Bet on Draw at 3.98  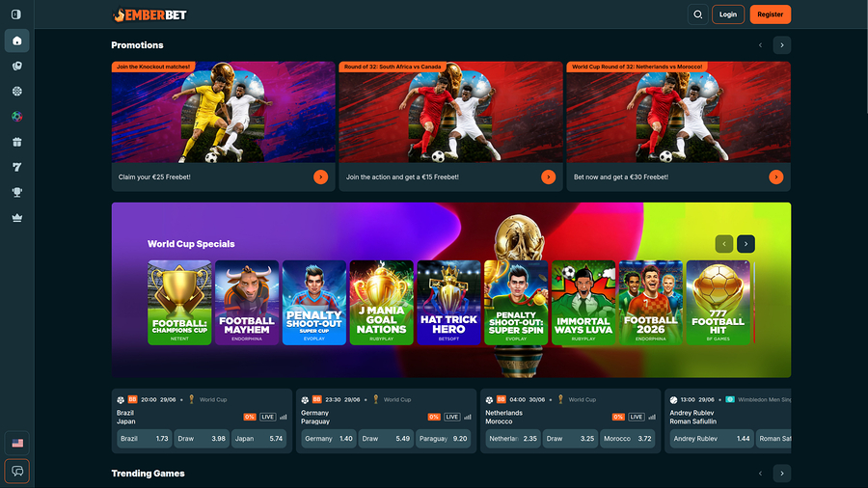202,439
